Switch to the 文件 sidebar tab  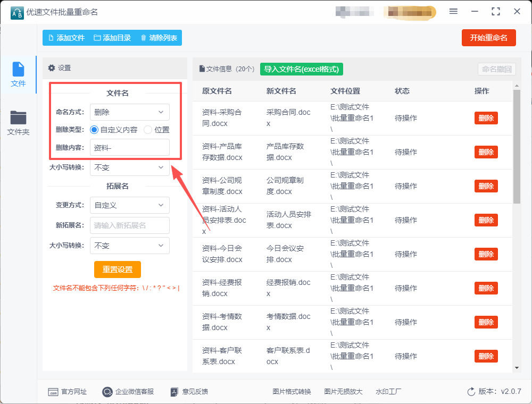(18, 74)
